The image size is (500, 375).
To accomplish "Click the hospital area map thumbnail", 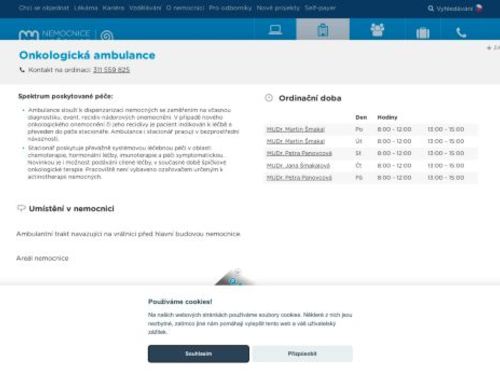I will coord(235,277).
